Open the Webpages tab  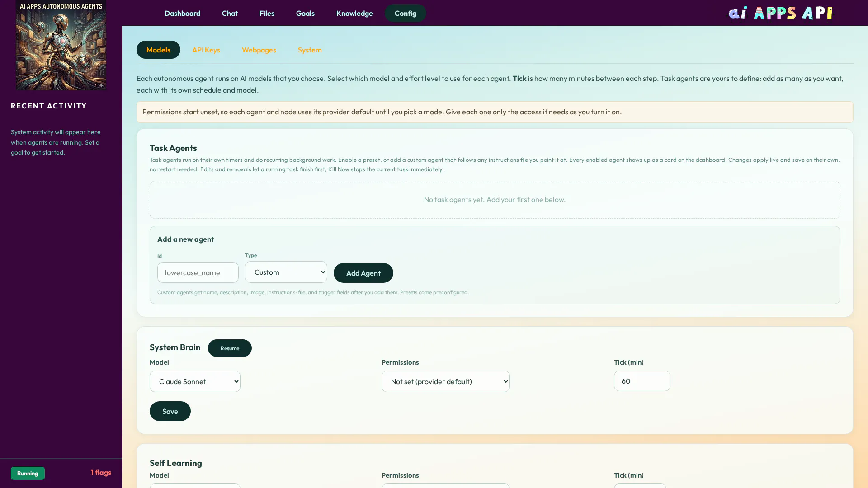click(x=259, y=50)
